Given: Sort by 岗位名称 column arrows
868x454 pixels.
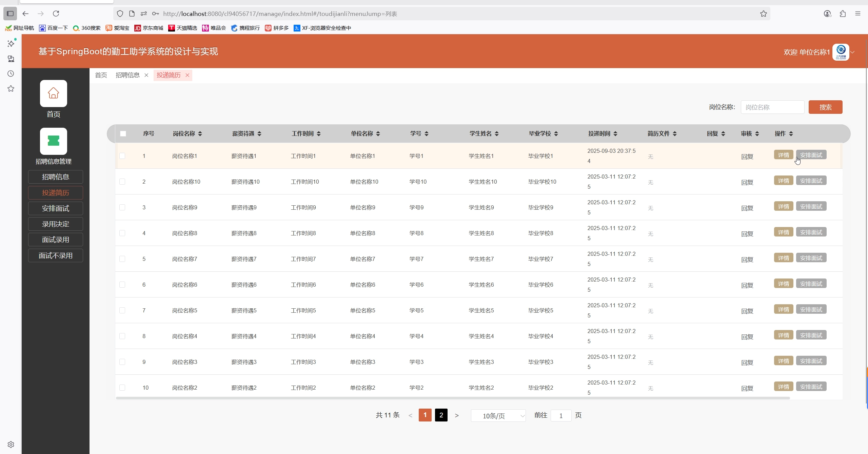Looking at the screenshot, I should tap(200, 134).
